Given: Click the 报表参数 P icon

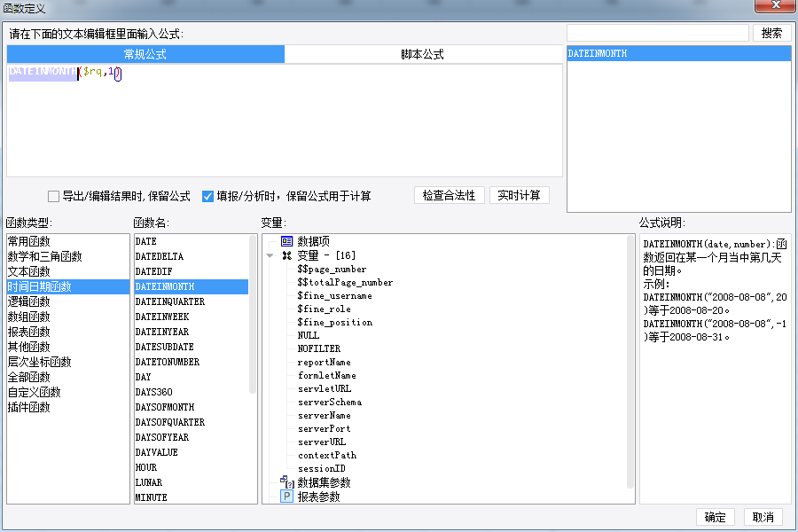Looking at the screenshot, I should [x=287, y=497].
